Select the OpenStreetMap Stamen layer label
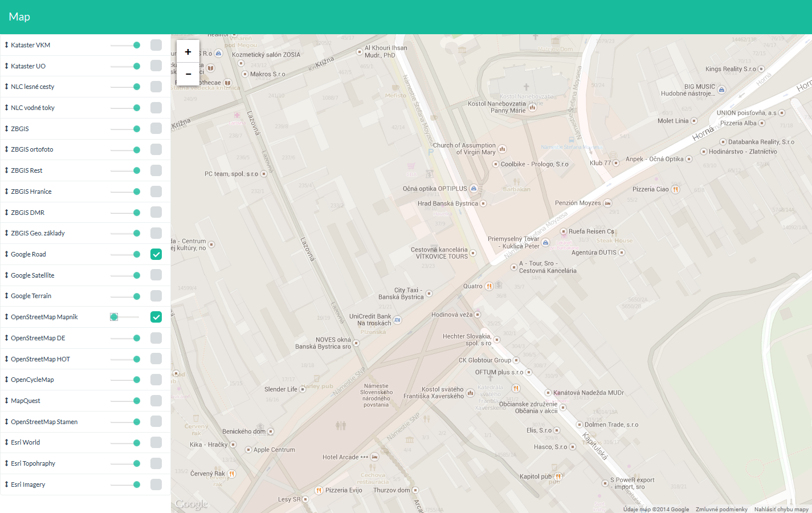 click(x=44, y=422)
